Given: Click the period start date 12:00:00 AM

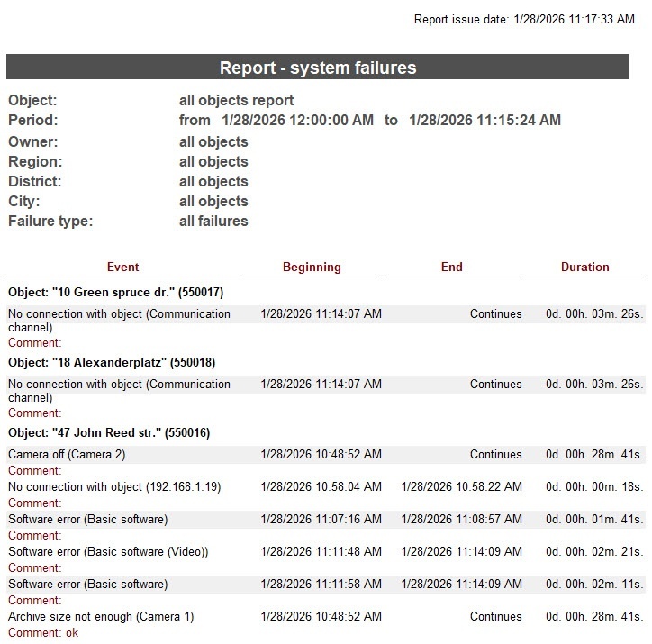Looking at the screenshot, I should point(297,121).
